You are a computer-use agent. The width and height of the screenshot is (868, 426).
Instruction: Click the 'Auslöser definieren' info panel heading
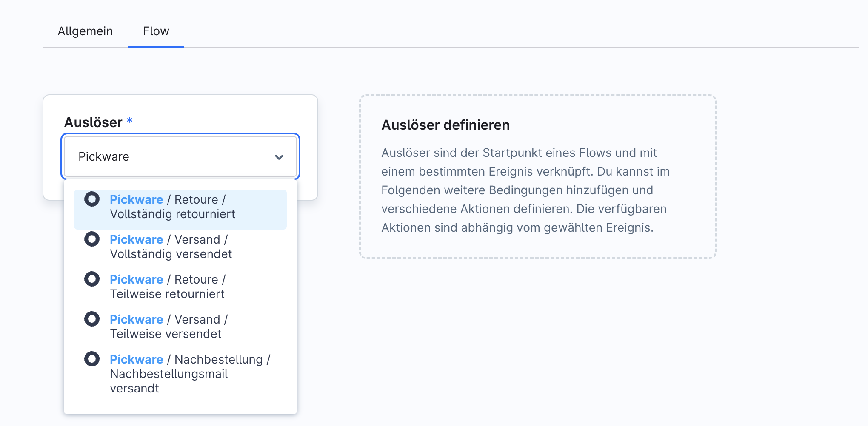(x=446, y=125)
